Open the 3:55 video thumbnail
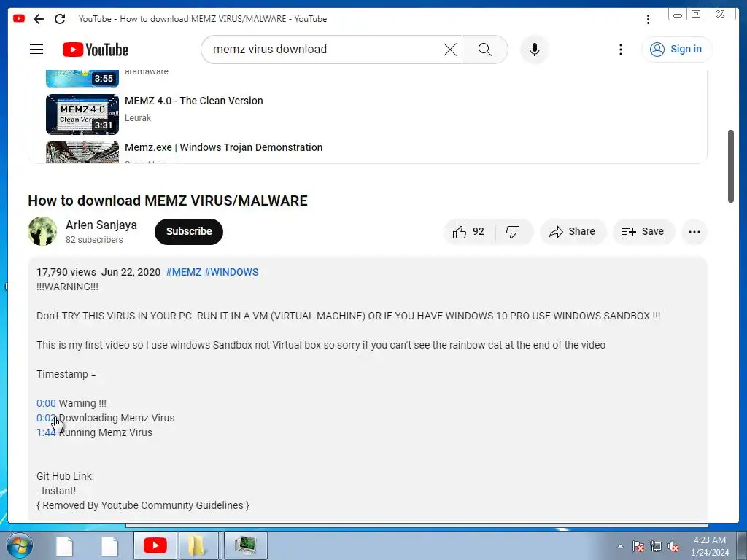The height and width of the screenshot is (560, 747). pyautogui.click(x=82, y=79)
